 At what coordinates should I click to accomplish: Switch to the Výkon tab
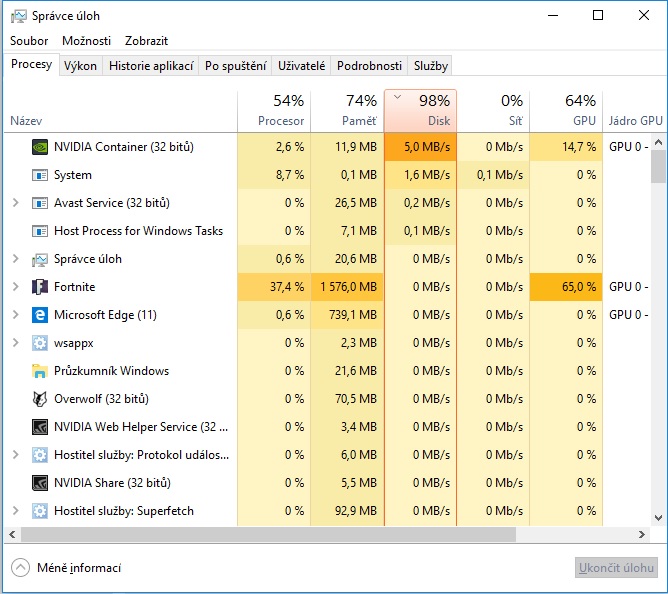click(x=80, y=66)
